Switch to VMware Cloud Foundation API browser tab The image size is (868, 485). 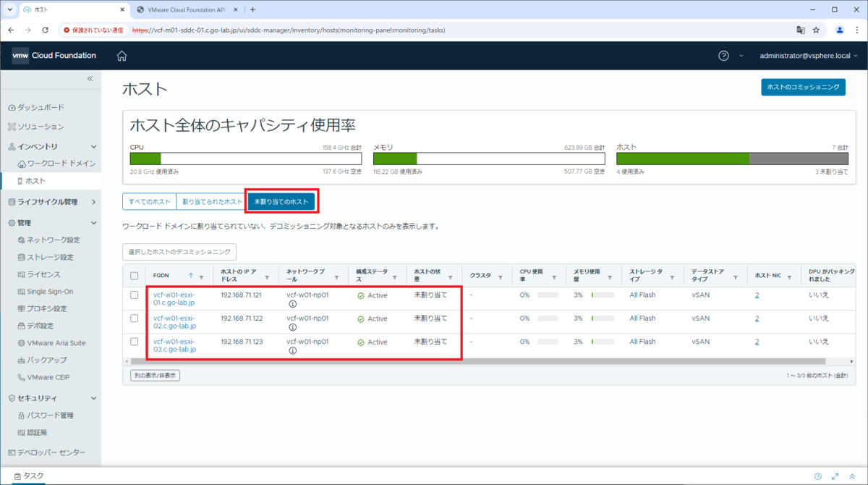coord(188,9)
